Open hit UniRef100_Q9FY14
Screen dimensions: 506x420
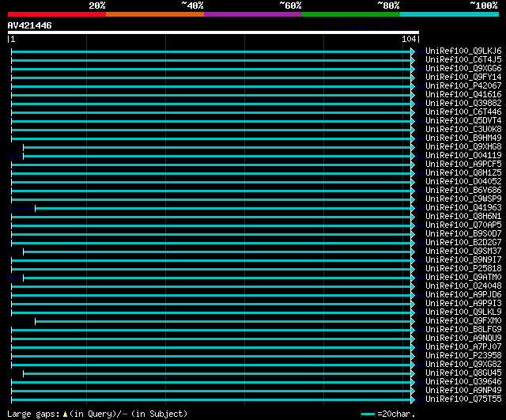click(463, 78)
